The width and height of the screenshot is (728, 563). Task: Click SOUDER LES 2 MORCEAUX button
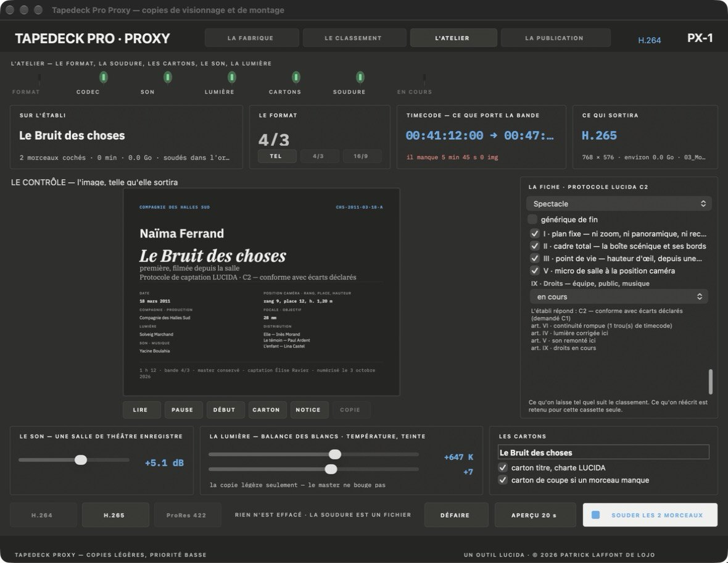click(x=650, y=515)
